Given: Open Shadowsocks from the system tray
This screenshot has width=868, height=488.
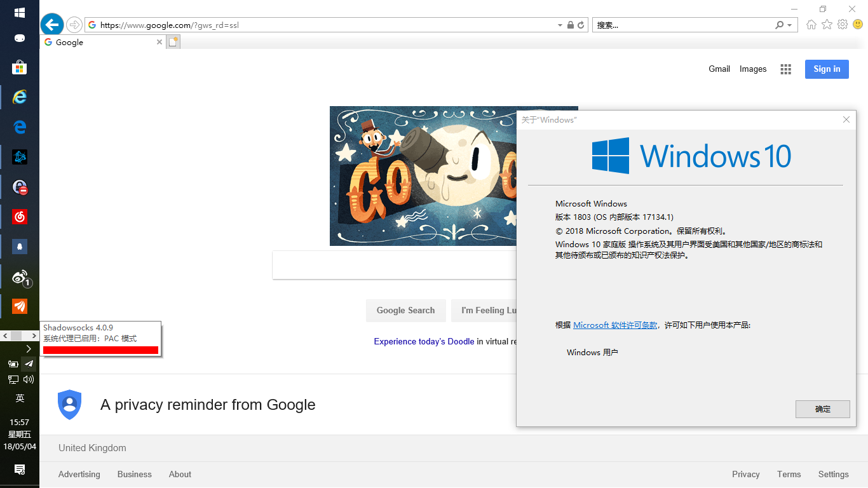Looking at the screenshot, I should (29, 363).
